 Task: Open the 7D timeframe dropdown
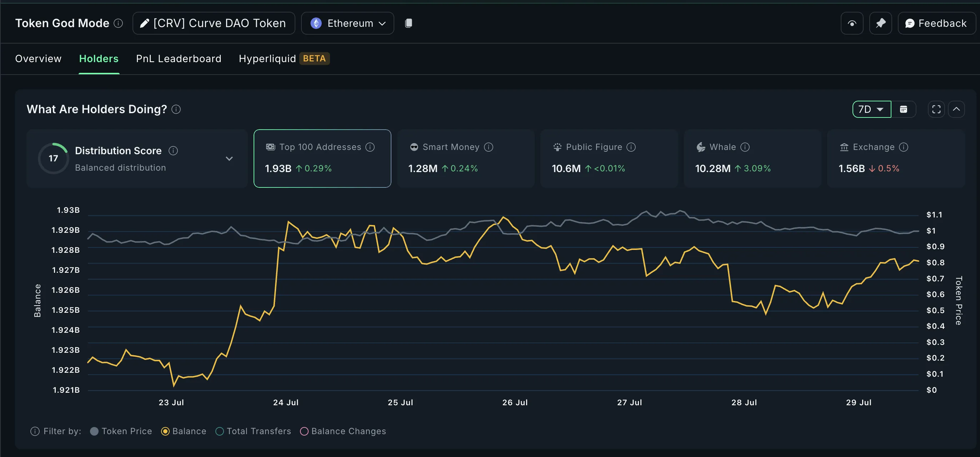[x=871, y=110]
